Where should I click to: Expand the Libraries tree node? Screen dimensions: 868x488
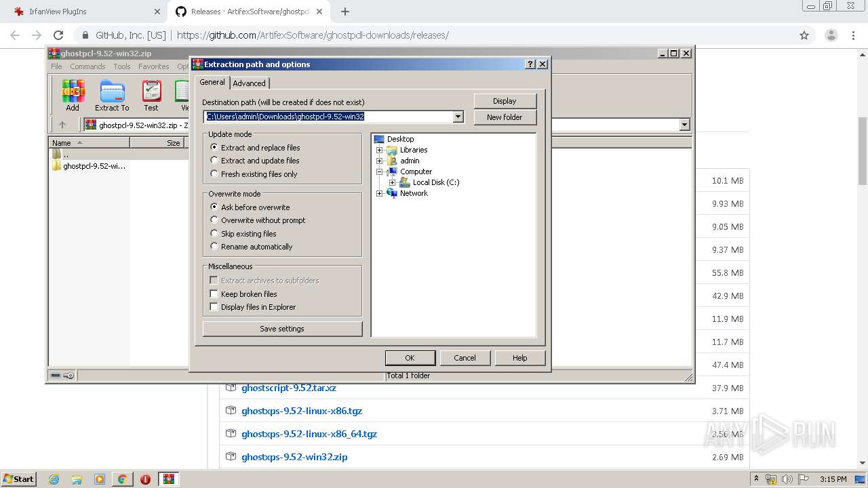(380, 150)
